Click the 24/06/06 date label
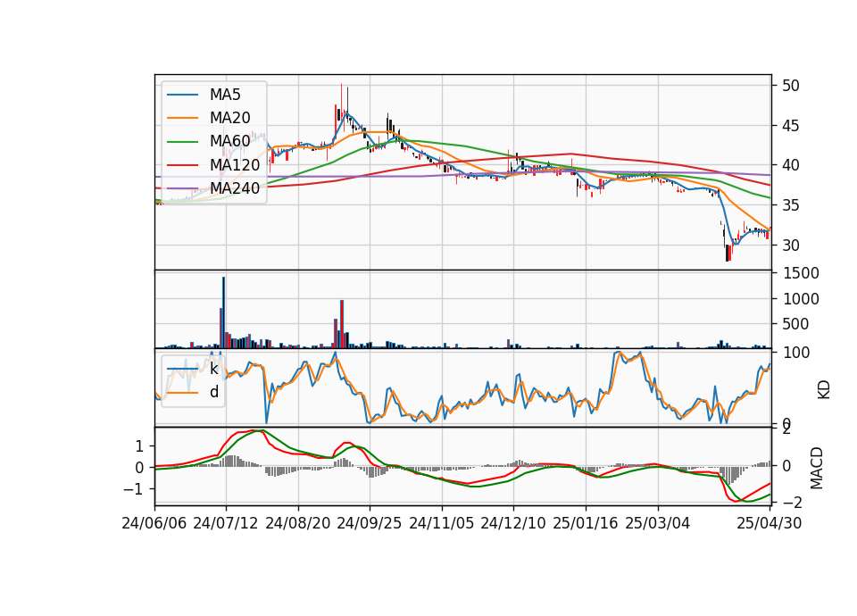The width and height of the screenshot is (857, 616). (154, 523)
